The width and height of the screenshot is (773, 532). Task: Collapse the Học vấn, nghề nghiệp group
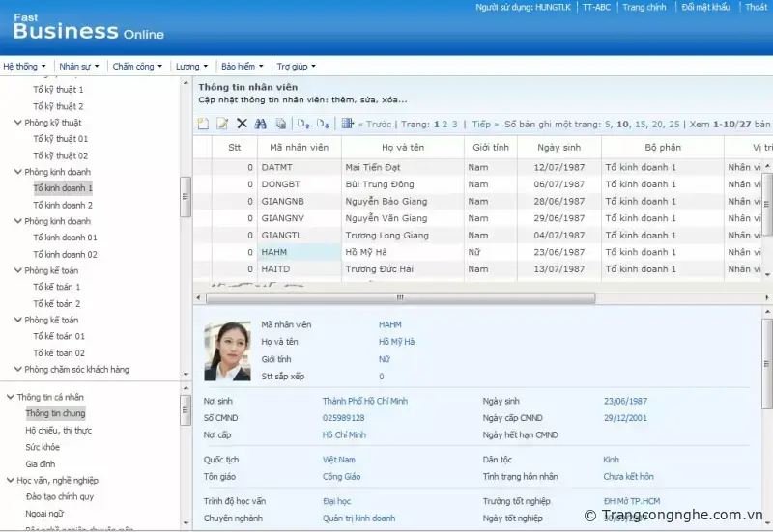pos(10,480)
